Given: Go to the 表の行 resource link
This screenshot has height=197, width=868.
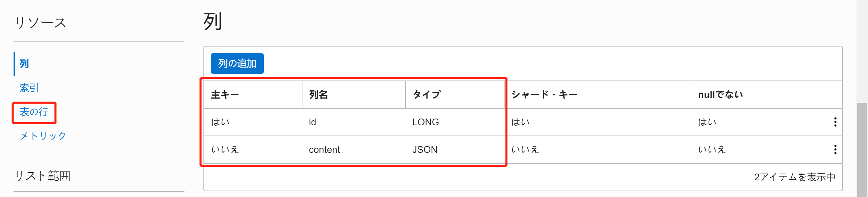Looking at the screenshot, I should point(34,112).
